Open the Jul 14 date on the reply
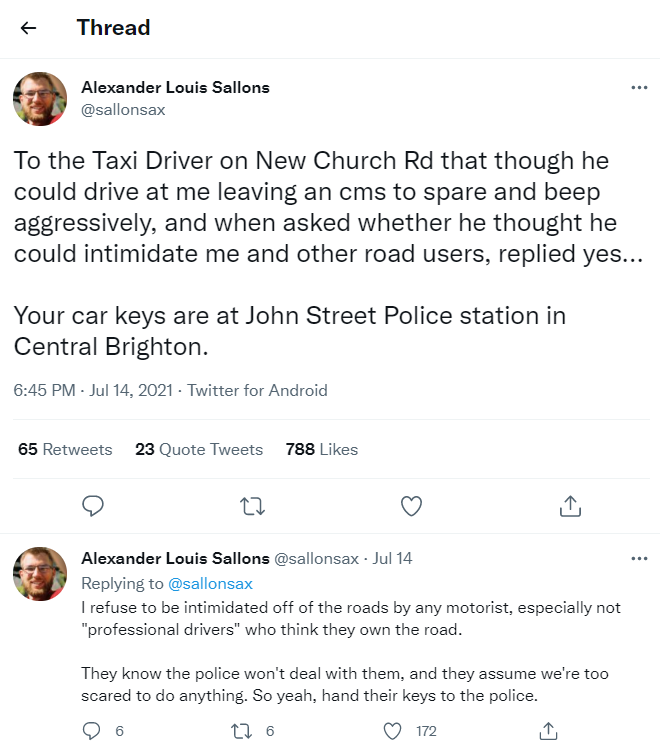This screenshot has width=660, height=750. click(x=392, y=558)
